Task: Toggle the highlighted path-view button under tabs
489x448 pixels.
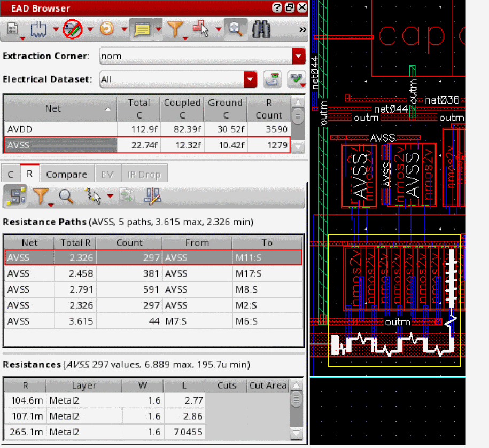Action: [x=14, y=197]
